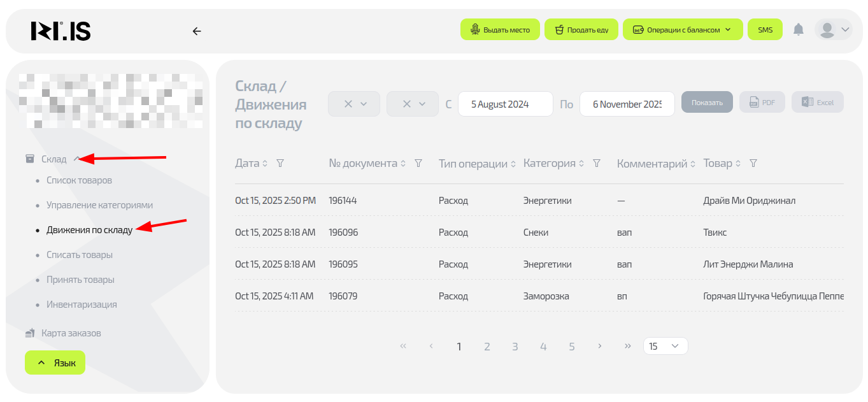Open Список товаров in sidebar

point(79,180)
